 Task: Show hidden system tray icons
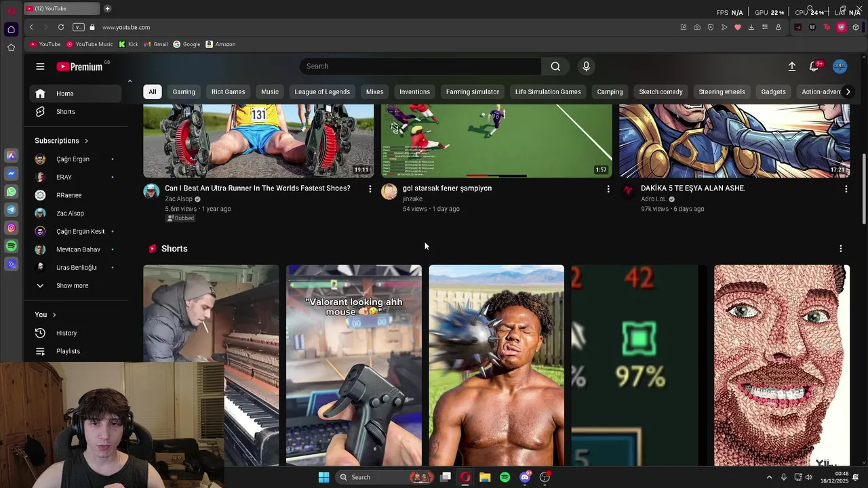point(769,477)
